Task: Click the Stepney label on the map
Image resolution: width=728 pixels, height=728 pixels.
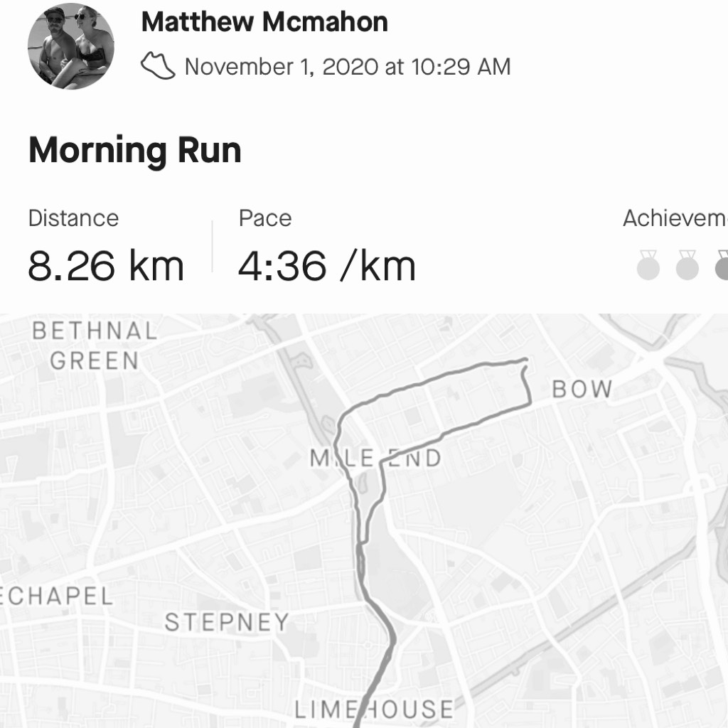Action: tap(227, 622)
